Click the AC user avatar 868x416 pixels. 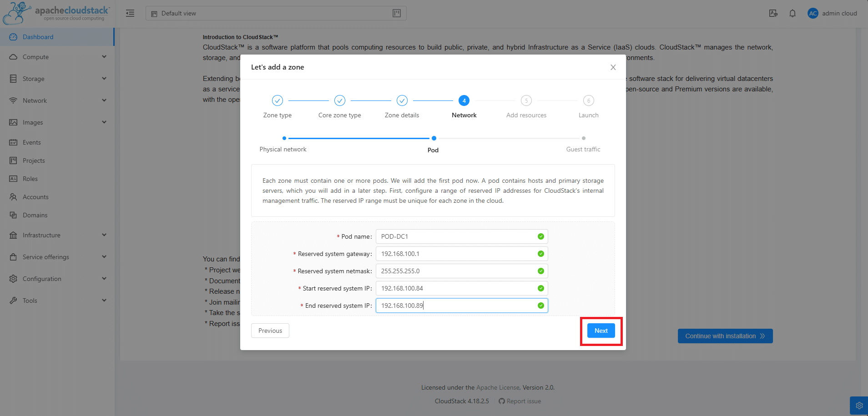click(813, 13)
